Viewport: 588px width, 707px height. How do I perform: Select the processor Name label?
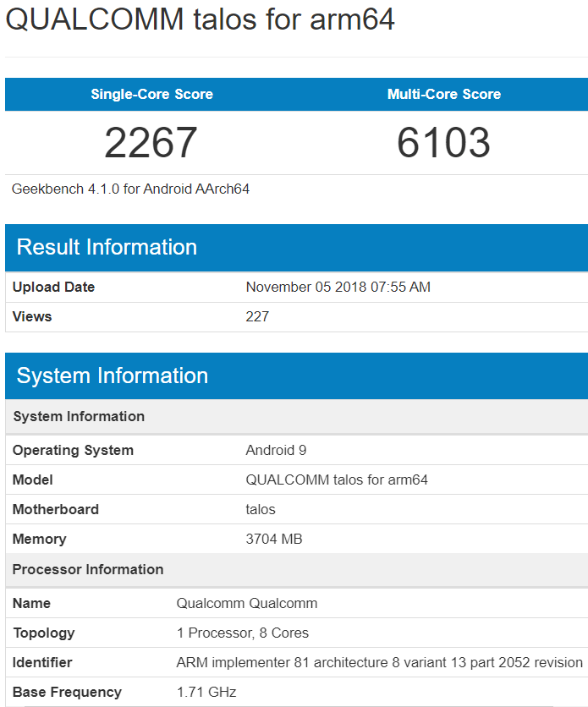coord(31,603)
